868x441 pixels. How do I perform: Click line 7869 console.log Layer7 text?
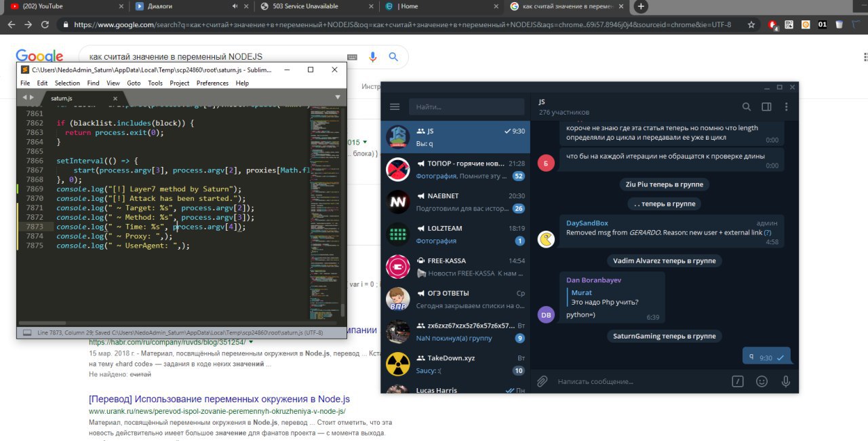149,188
